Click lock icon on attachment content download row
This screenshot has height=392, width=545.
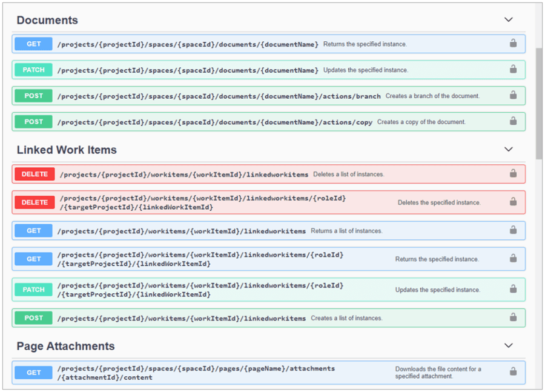[513, 372]
